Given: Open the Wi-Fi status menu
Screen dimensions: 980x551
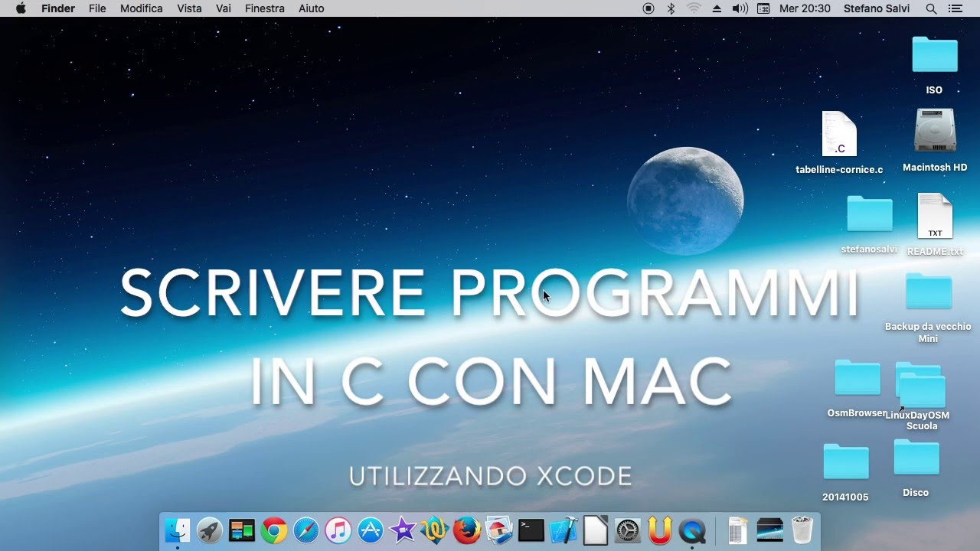Looking at the screenshot, I should pos(694,8).
